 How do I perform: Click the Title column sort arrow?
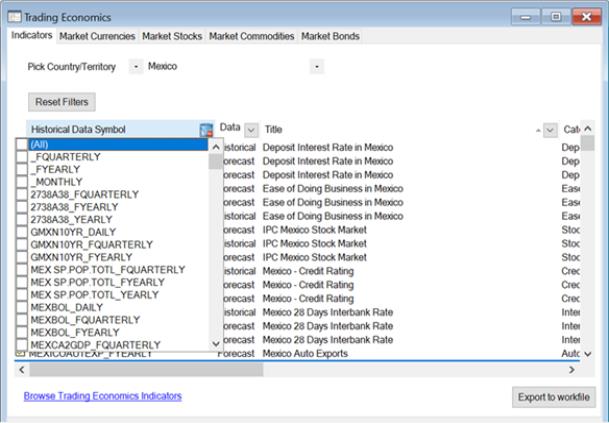539,130
